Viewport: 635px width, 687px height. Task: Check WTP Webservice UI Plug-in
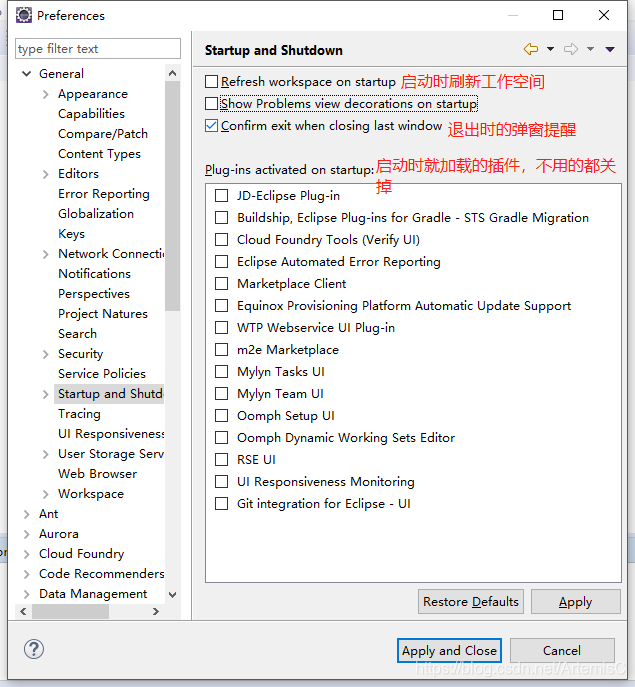pos(221,327)
